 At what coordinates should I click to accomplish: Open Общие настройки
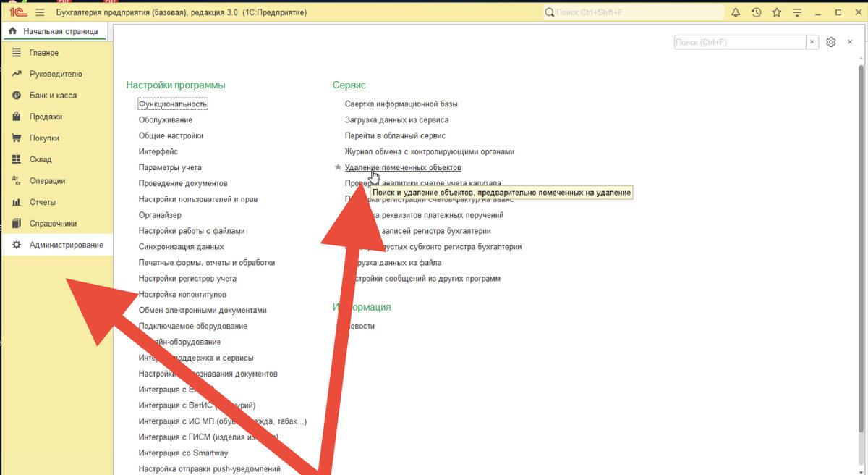171,135
